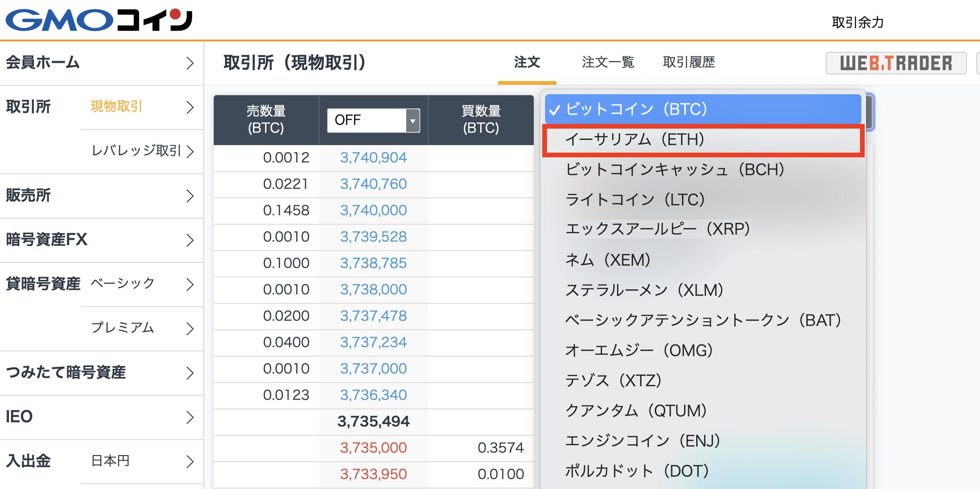980x489 pixels.
Task: Open レバレッジ取引 in sidebar
Action: 136,151
